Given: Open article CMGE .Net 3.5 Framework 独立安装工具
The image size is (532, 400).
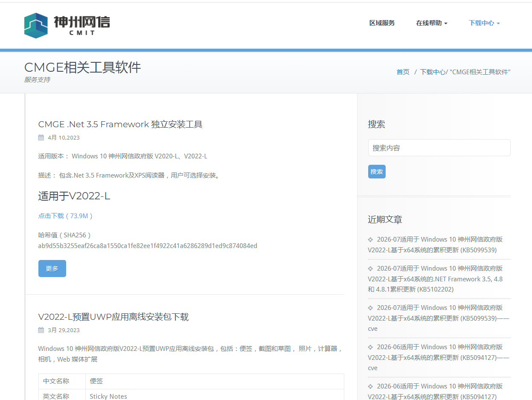Looking at the screenshot, I should (x=120, y=124).
